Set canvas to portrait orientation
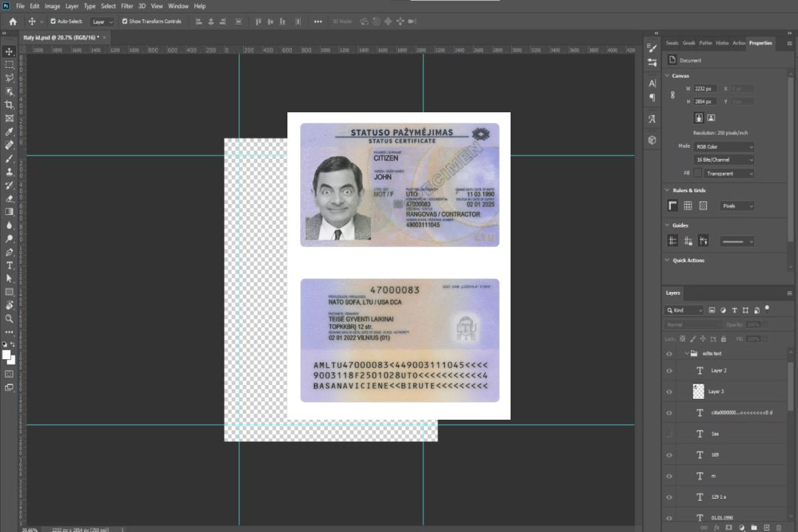The image size is (798, 532). pos(699,118)
